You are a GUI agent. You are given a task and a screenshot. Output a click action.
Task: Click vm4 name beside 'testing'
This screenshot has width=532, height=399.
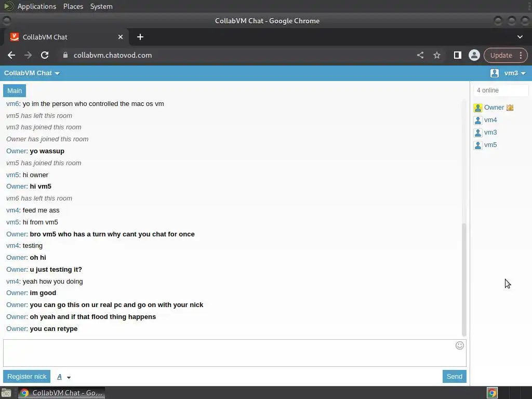click(x=12, y=246)
